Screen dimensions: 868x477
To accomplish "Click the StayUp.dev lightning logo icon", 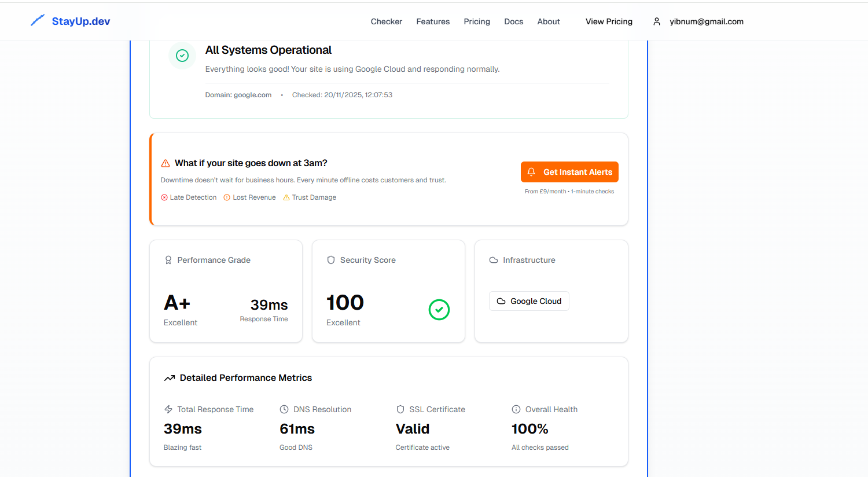I will click(x=37, y=19).
